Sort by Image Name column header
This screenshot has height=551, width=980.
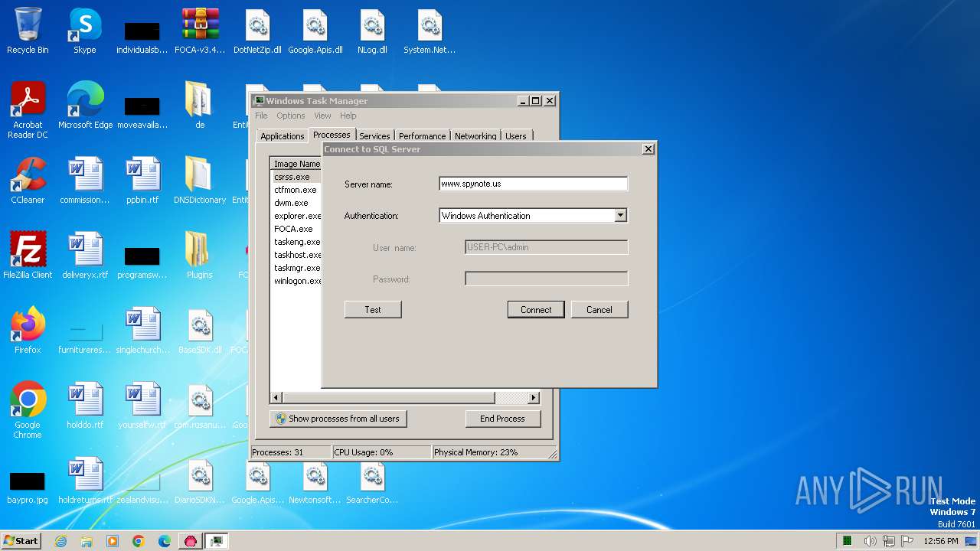[x=296, y=164]
